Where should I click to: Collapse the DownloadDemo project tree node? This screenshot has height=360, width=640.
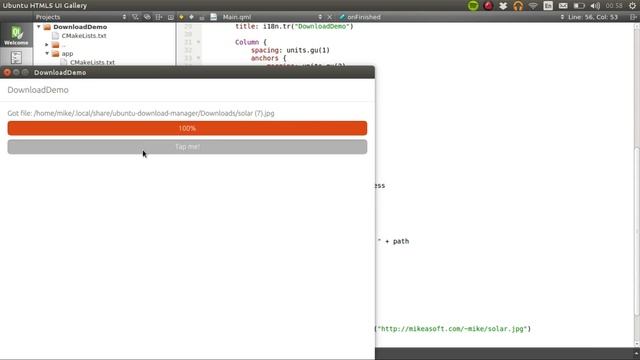(39, 27)
